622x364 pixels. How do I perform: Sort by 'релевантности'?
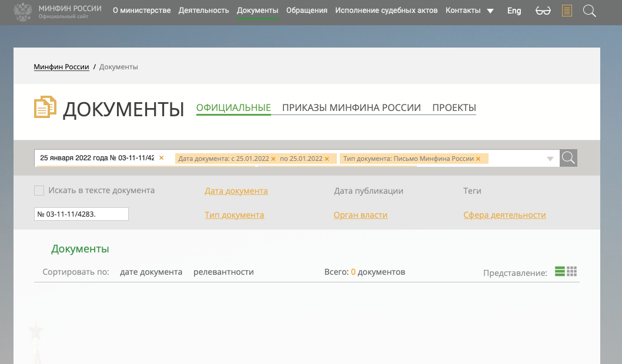pyautogui.click(x=223, y=272)
